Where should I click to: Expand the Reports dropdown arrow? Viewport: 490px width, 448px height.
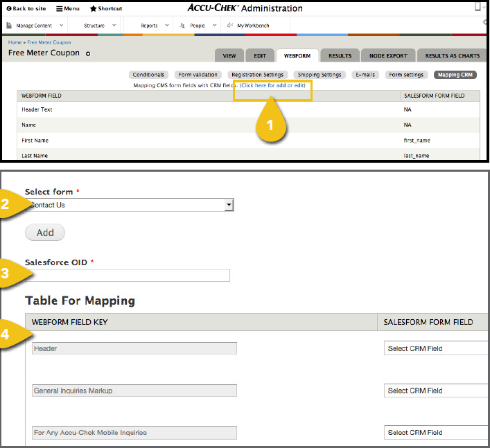(x=167, y=26)
